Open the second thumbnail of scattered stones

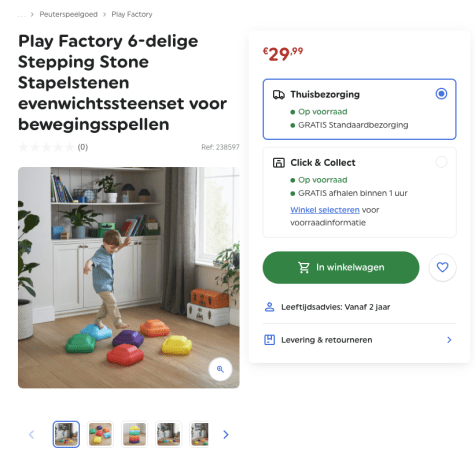coord(100,434)
